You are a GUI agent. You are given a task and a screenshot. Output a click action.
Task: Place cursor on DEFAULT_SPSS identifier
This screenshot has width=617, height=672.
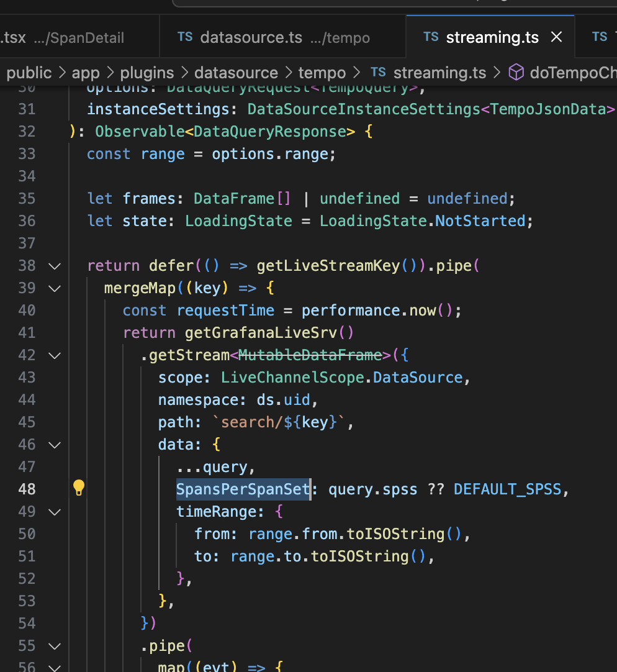pyautogui.click(x=509, y=489)
